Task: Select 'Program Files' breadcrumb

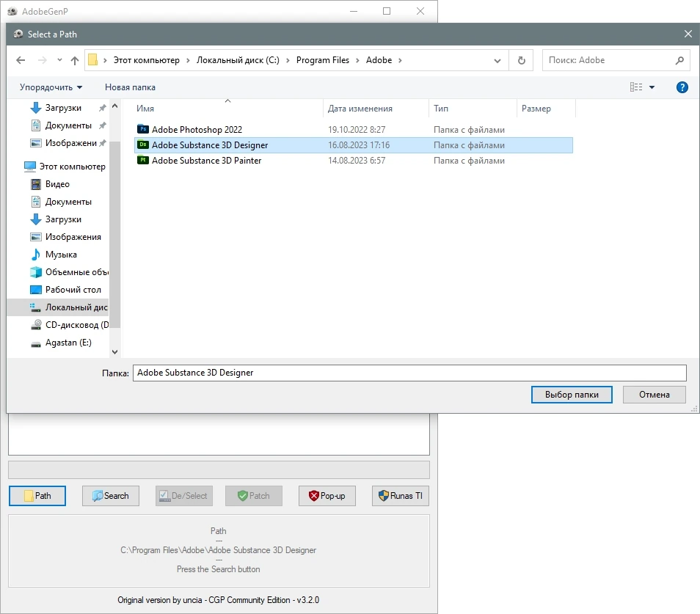Action: [323, 60]
